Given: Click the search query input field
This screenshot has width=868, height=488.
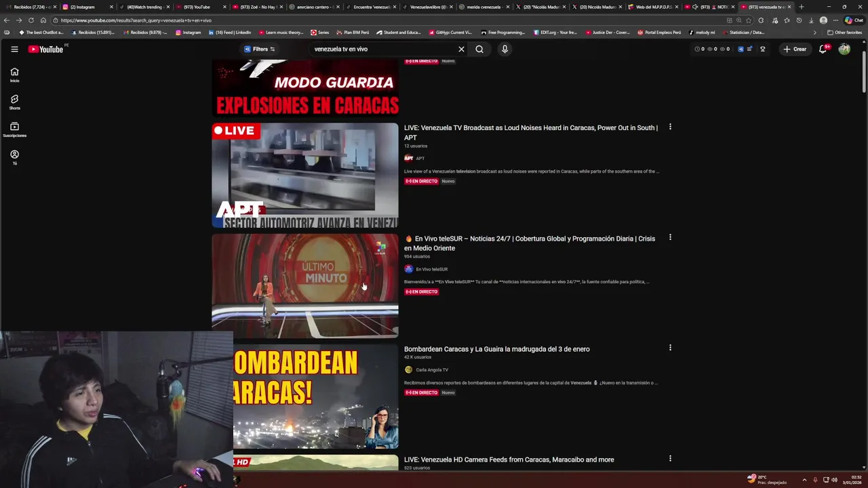Looking at the screenshot, I should coord(383,49).
